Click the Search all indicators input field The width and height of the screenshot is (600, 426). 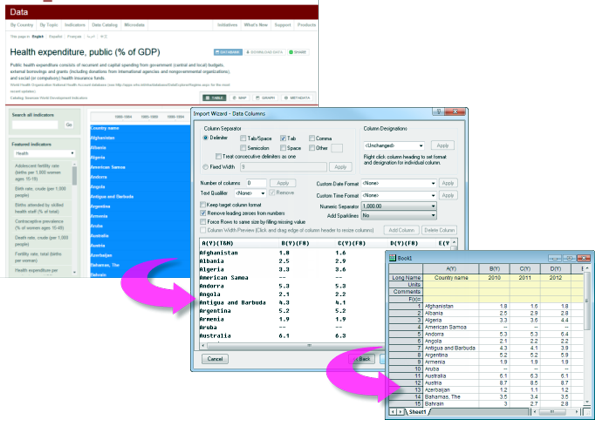pyautogui.click(x=35, y=124)
